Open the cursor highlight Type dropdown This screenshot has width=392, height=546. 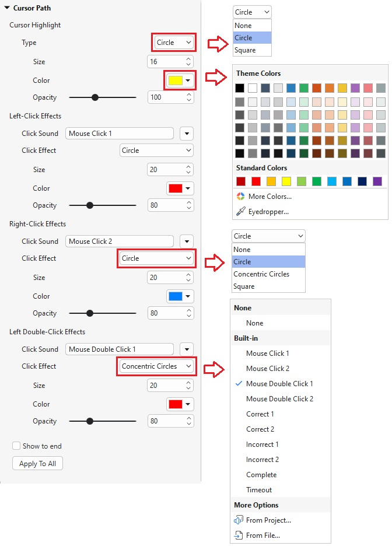[173, 43]
